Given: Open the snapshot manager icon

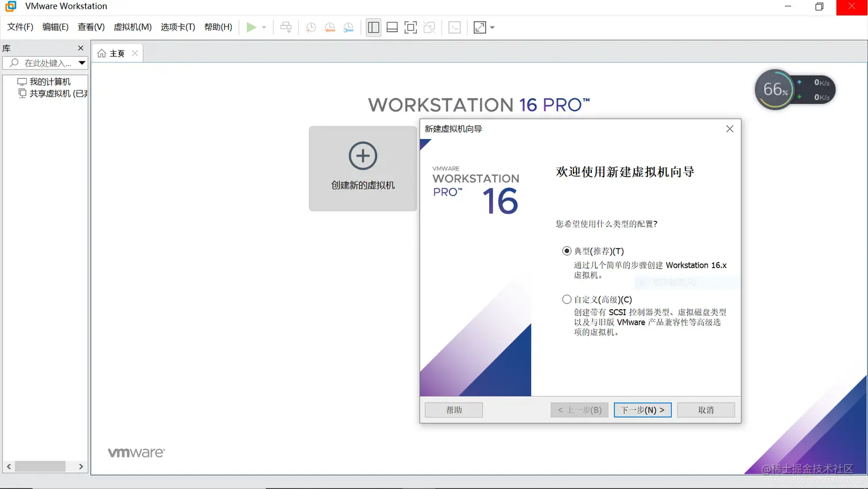Looking at the screenshot, I should (x=348, y=27).
